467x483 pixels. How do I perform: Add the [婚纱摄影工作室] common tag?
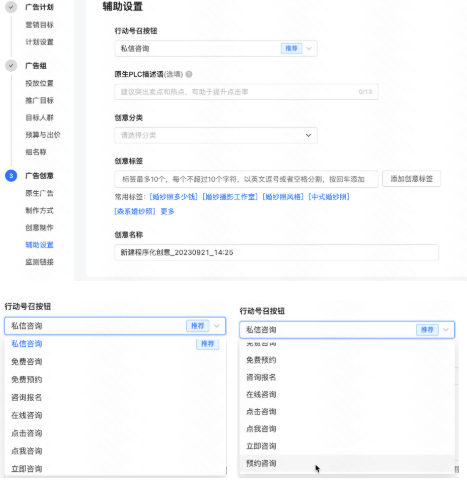point(230,197)
